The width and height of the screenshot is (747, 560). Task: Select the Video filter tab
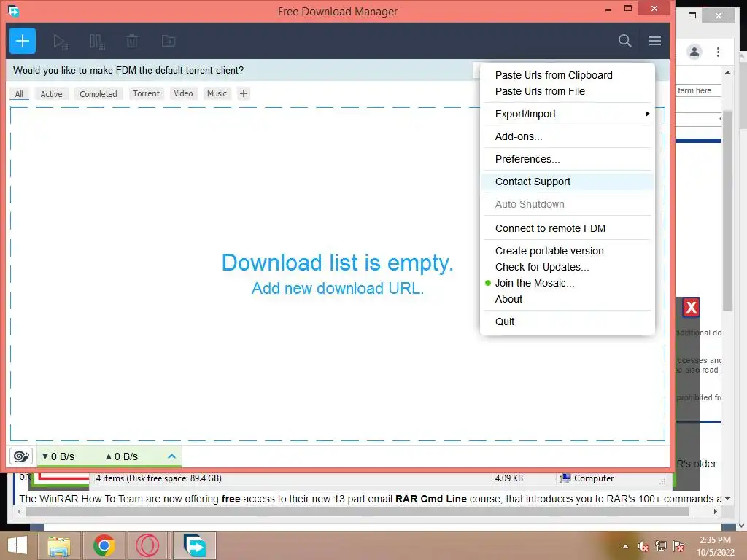(183, 93)
